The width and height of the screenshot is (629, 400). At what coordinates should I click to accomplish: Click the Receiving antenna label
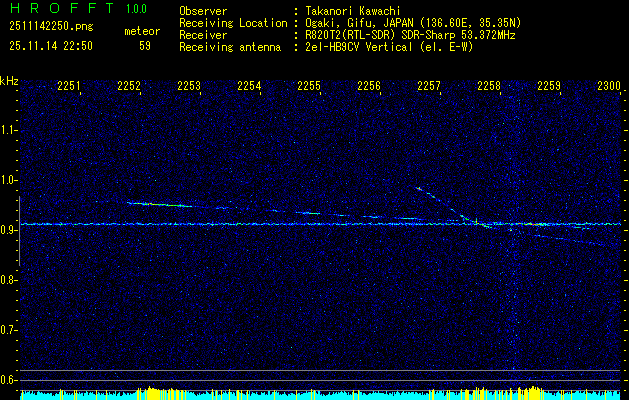point(230,47)
